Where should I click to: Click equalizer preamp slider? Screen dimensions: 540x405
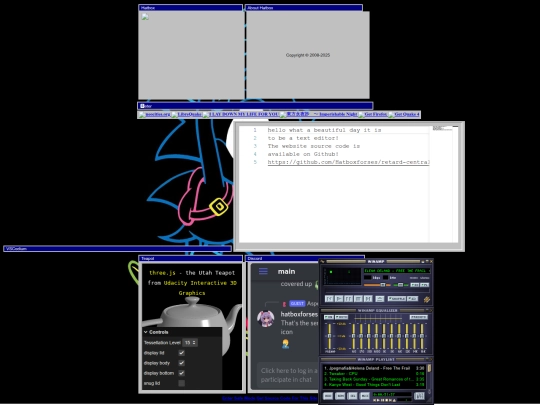(329, 336)
